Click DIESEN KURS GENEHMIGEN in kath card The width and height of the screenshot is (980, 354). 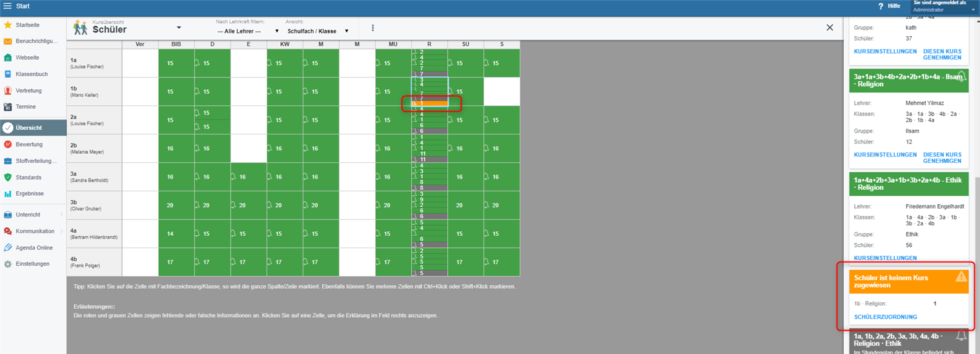point(943,54)
